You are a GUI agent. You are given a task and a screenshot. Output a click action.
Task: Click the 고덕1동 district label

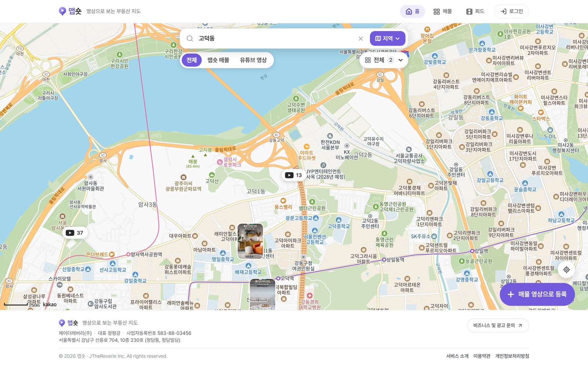(x=256, y=191)
